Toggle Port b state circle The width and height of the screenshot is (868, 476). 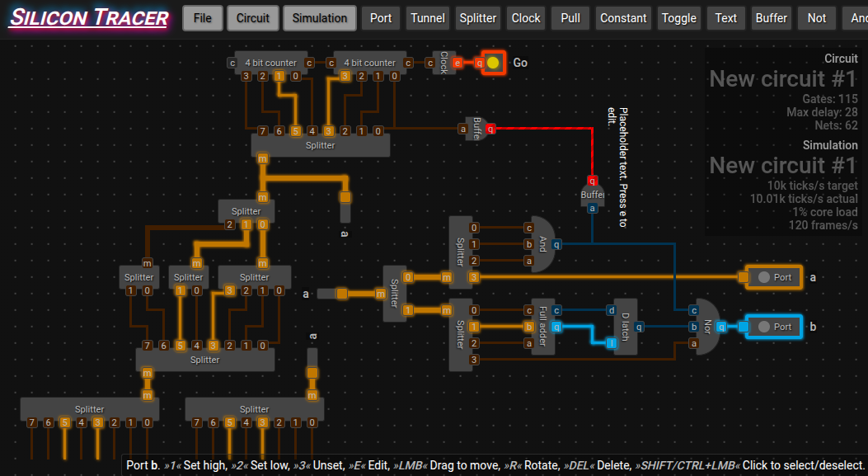(x=764, y=327)
